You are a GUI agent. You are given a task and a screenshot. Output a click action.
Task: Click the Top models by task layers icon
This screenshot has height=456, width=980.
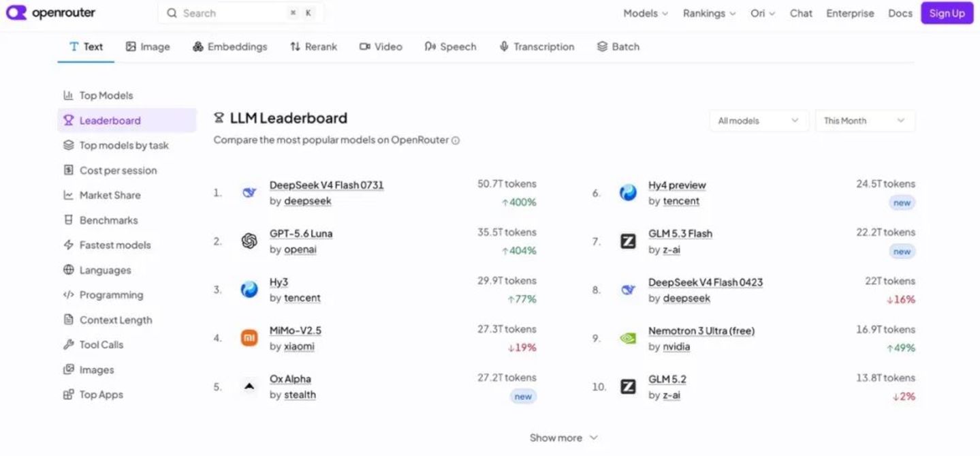(x=68, y=145)
